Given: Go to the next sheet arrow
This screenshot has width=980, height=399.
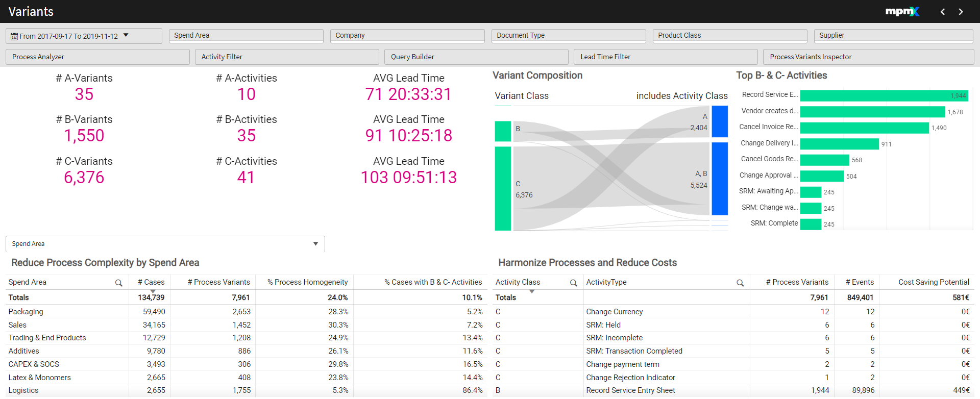Looking at the screenshot, I should [x=961, y=12].
